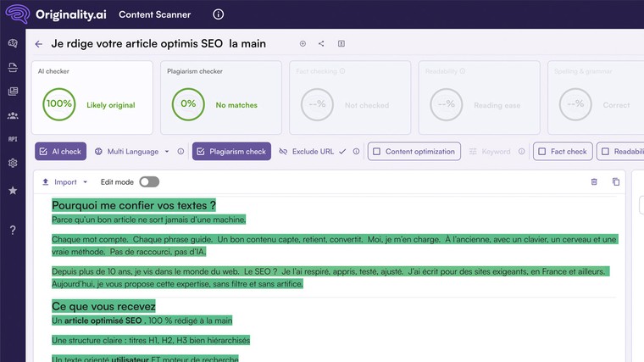Viewport: 644px width, 362px height.
Task: Toggle the Exclude URL checkmark
Action: pyautogui.click(x=342, y=151)
